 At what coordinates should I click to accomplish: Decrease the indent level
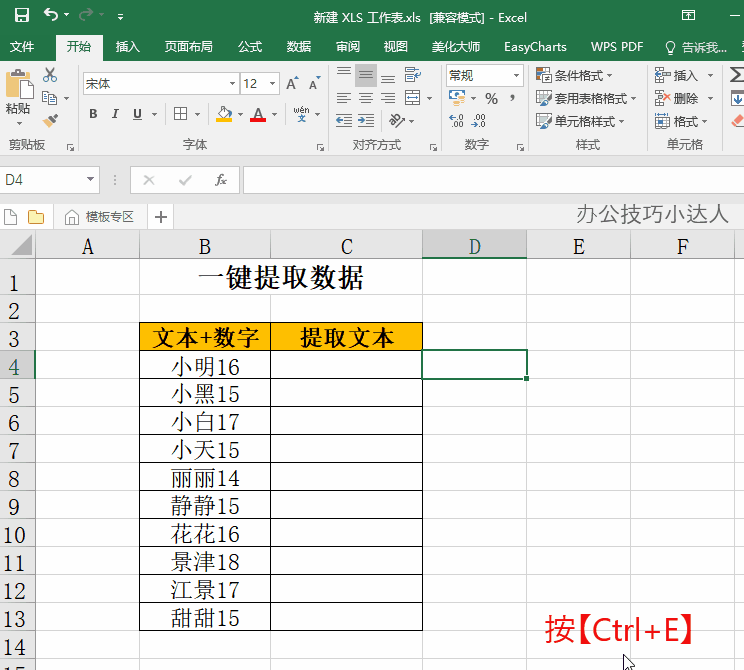click(344, 121)
